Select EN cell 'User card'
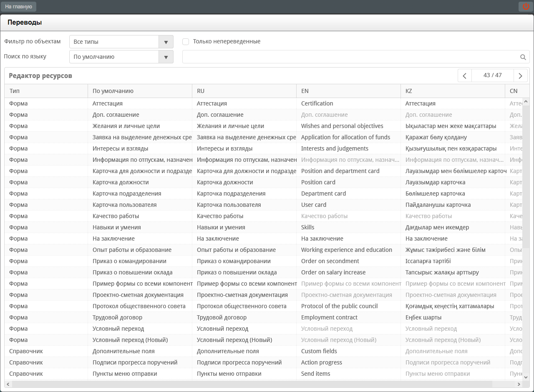The height and width of the screenshot is (392, 534). tap(349, 205)
